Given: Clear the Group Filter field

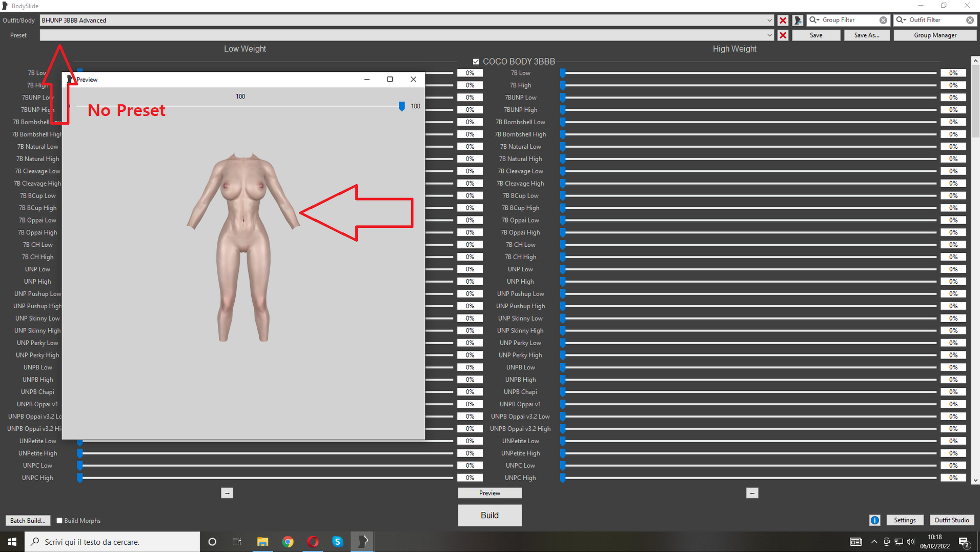Looking at the screenshot, I should [883, 20].
